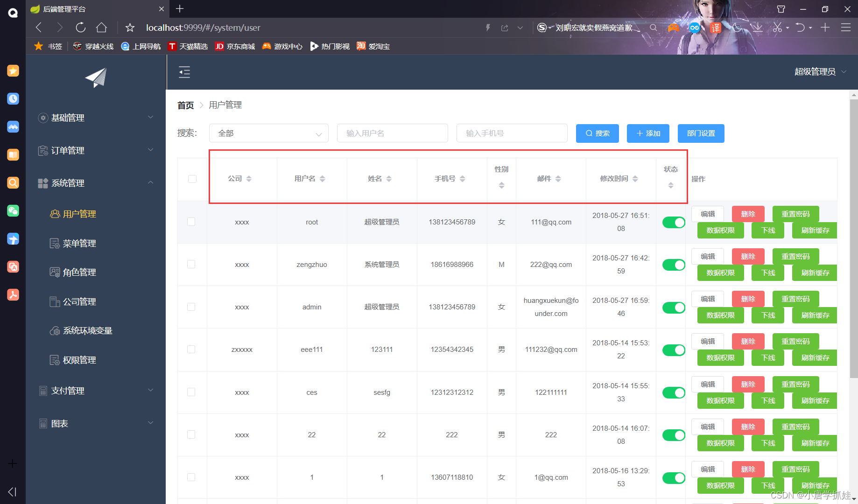Open the 全部 search filter dropdown
This screenshot has height=504, width=858.
tap(269, 133)
